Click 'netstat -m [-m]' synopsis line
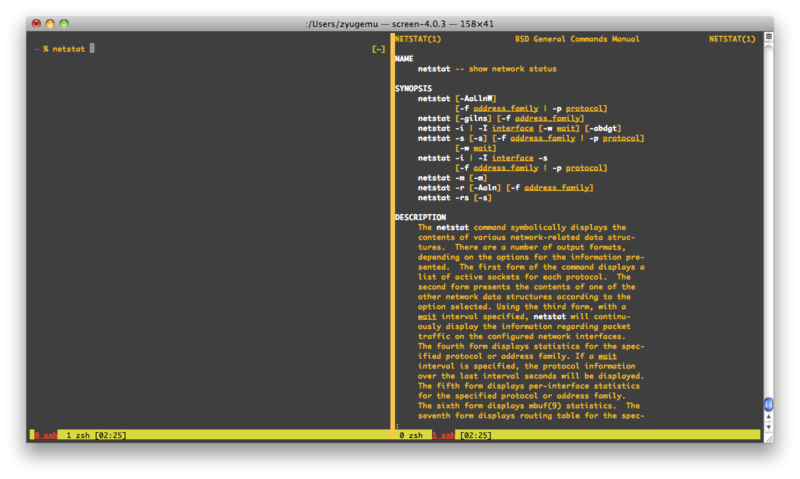Screen dimensions: 800x479 point(453,178)
